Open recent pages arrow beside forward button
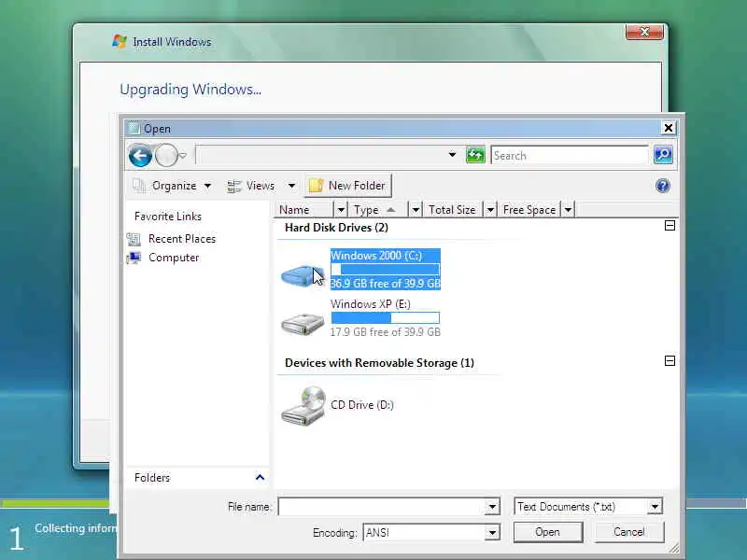Image resolution: width=747 pixels, height=560 pixels. tap(182, 155)
